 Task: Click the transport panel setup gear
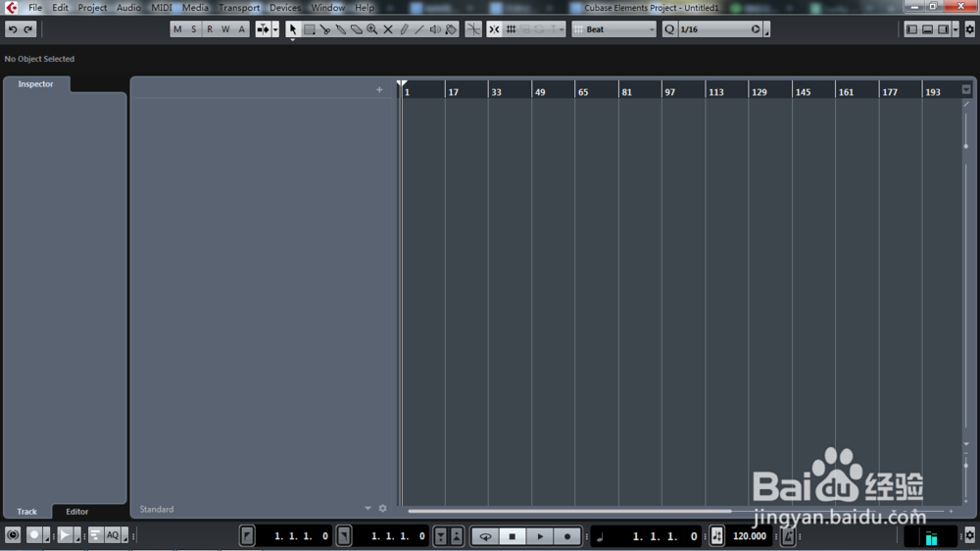click(970, 535)
